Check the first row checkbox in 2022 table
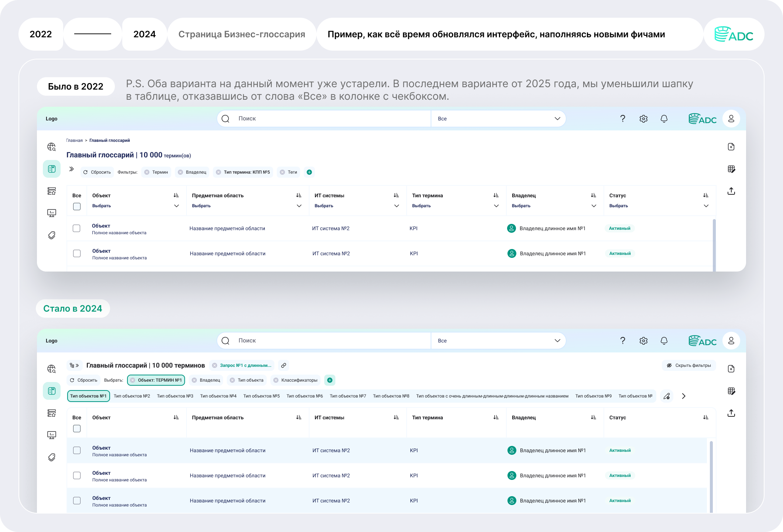 pos(76,228)
